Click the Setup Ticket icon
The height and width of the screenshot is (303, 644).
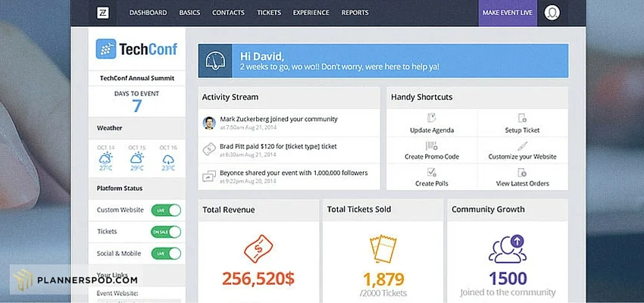[x=522, y=118]
